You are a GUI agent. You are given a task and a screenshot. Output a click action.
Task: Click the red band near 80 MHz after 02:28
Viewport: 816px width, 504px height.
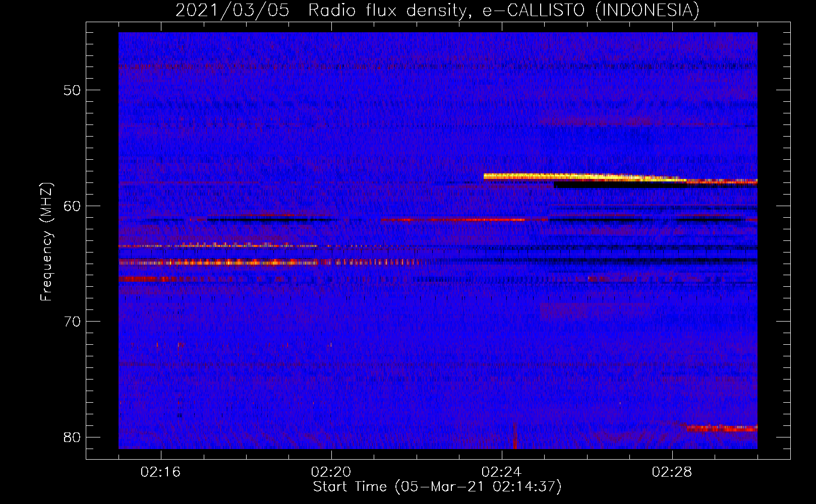pos(721,428)
